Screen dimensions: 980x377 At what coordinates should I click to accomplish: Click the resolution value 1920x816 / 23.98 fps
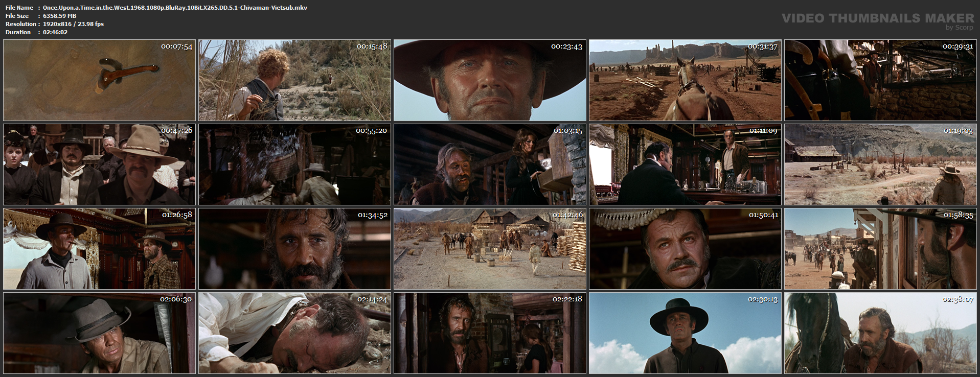(73, 24)
